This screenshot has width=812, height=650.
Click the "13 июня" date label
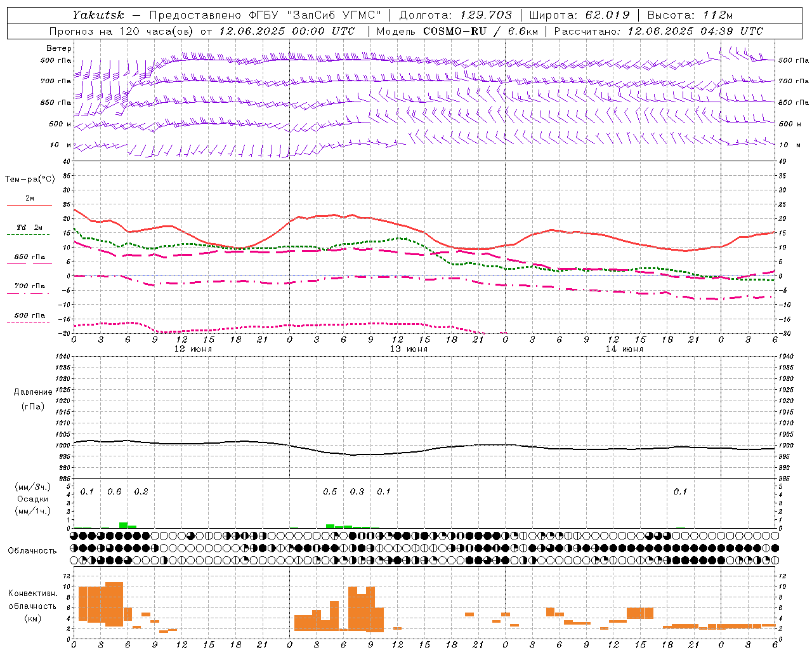[409, 349]
